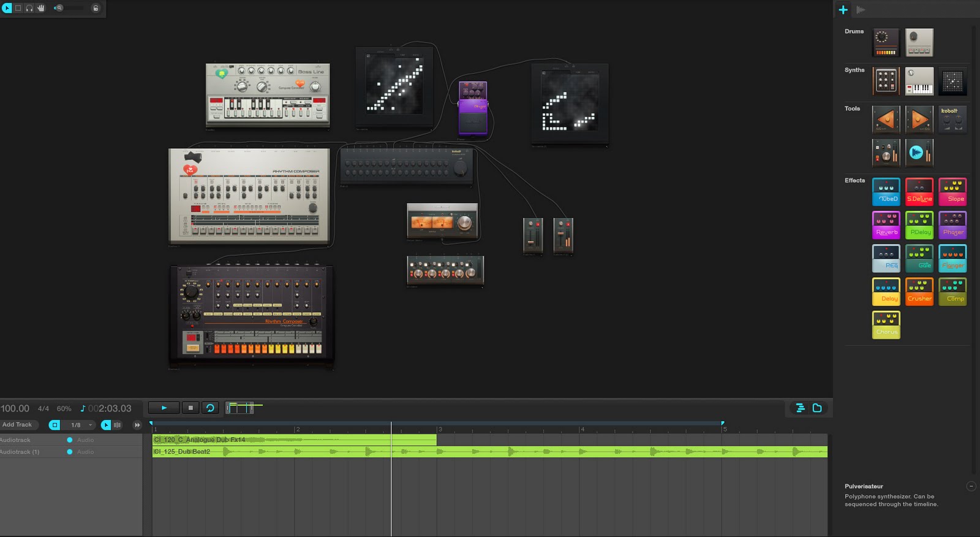Select the timeline arrow edit tool
980x537 pixels.
pos(106,425)
